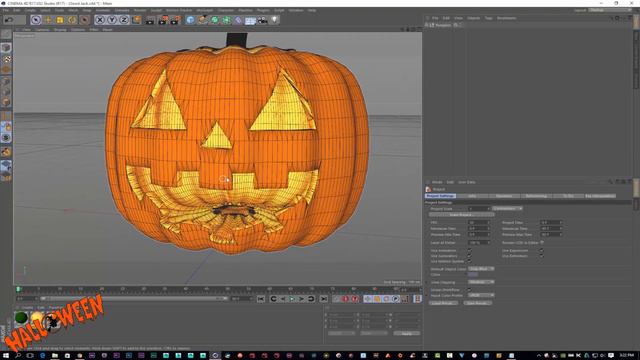
Task: Toggle Use Motion System checkbox
Action: click(x=469, y=261)
